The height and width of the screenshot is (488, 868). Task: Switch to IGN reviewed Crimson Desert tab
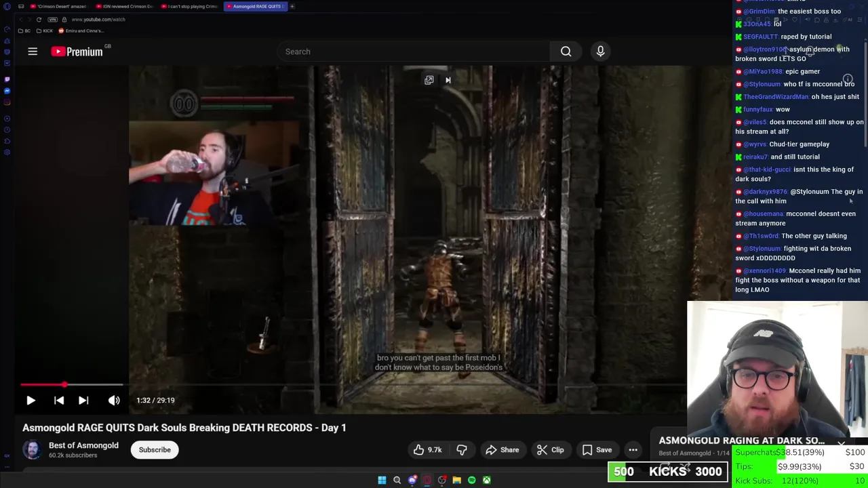pos(124,6)
